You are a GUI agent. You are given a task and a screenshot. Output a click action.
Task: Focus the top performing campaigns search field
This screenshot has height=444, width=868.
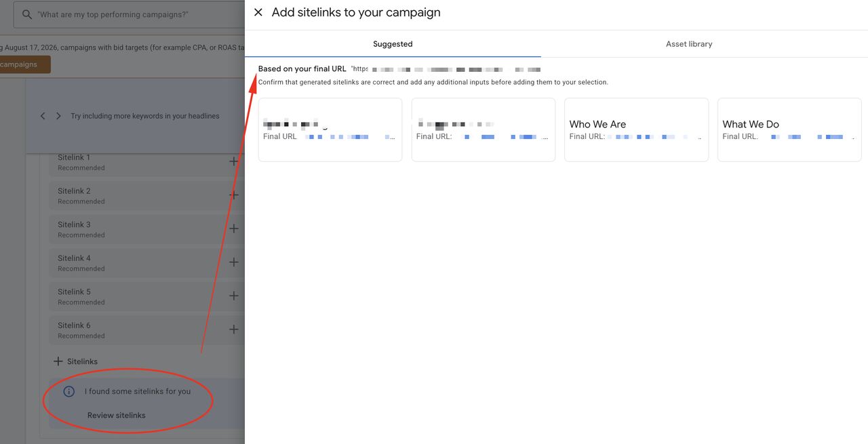click(x=129, y=14)
